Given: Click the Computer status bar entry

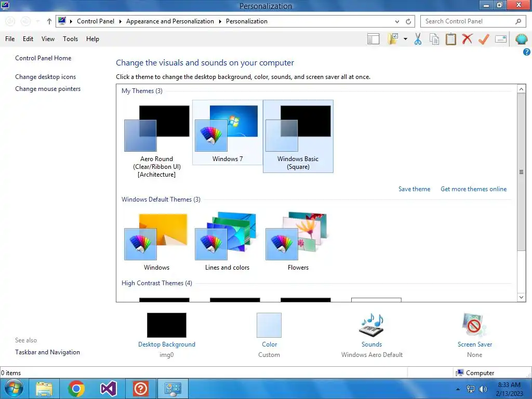Looking at the screenshot, I should pos(475,373).
